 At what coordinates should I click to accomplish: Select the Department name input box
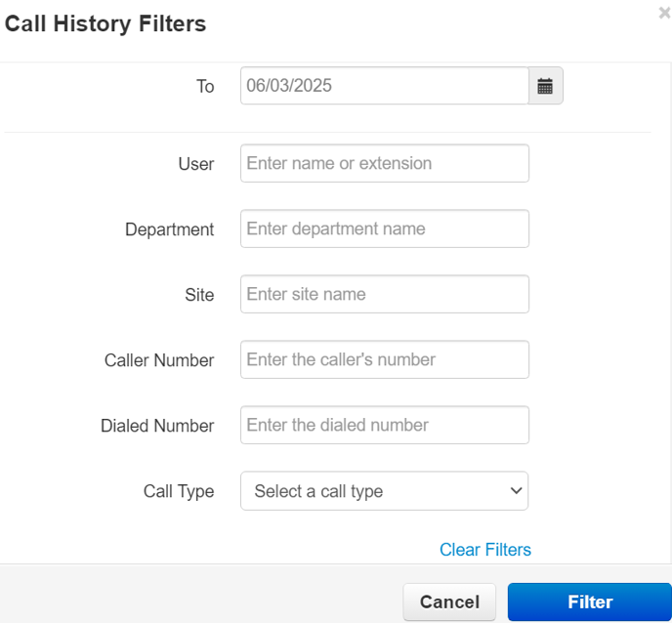pyautogui.click(x=385, y=228)
